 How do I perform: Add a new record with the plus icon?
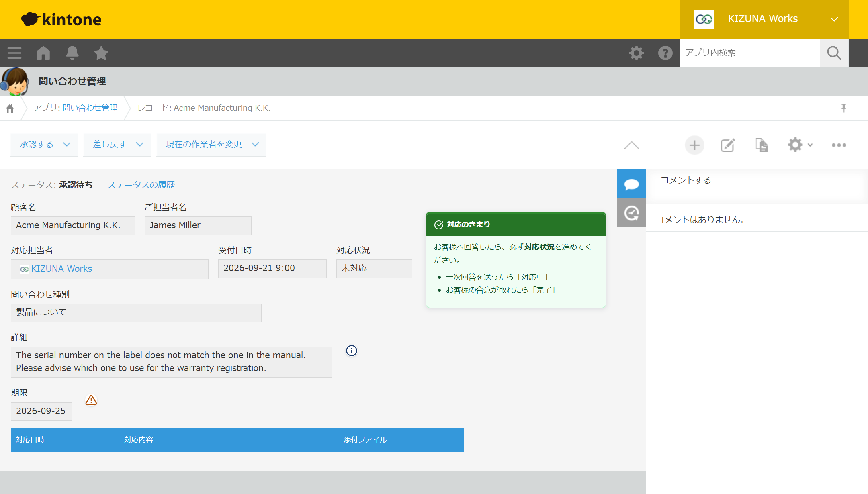pyautogui.click(x=695, y=145)
